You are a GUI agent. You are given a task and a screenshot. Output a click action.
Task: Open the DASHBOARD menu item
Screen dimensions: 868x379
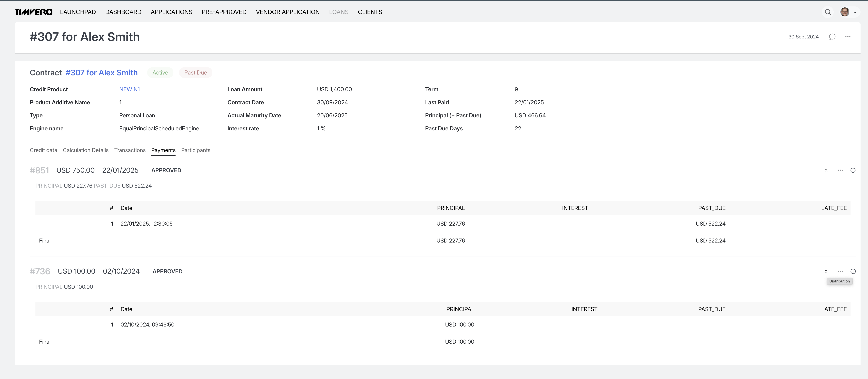pos(123,12)
